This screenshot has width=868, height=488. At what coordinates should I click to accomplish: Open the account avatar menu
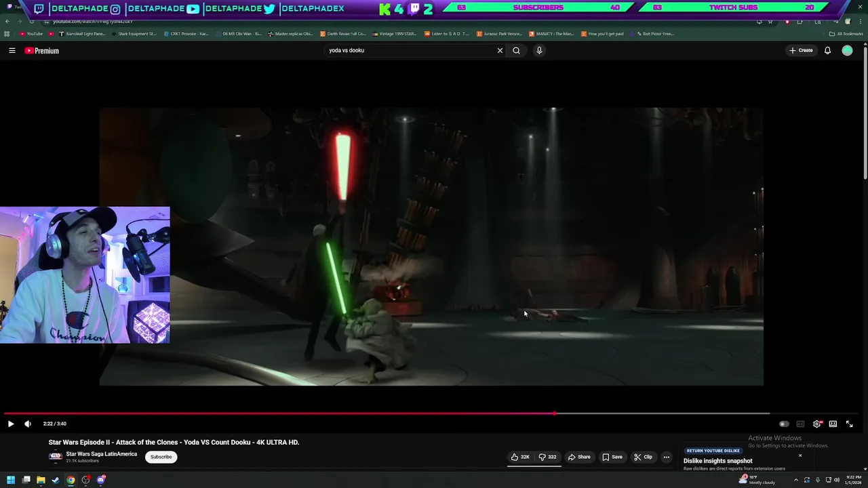coord(847,50)
